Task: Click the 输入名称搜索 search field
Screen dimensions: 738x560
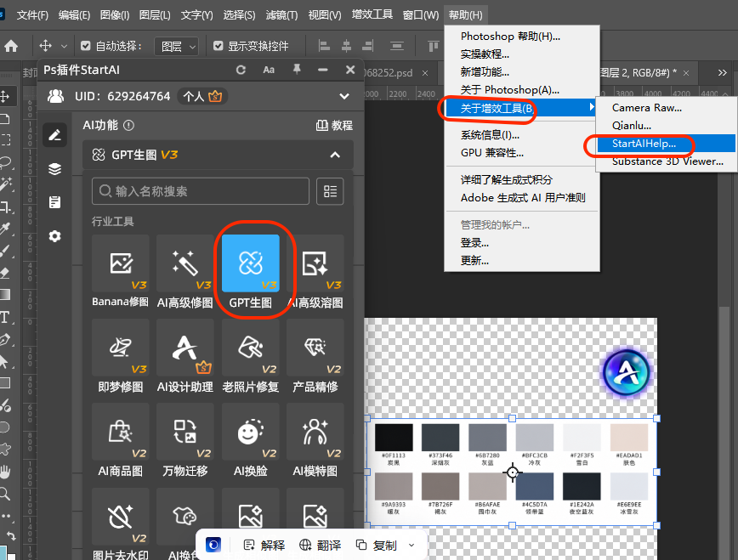Action: (201, 191)
